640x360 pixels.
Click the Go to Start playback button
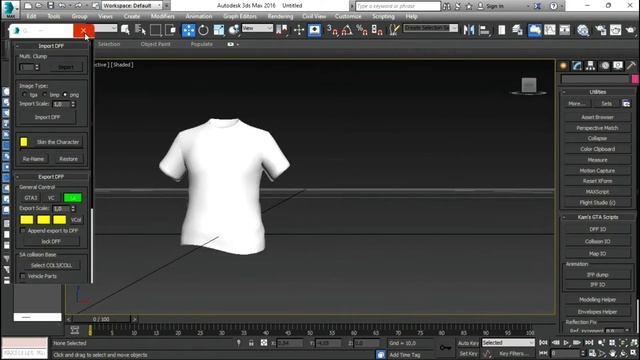pyautogui.click(x=543, y=343)
